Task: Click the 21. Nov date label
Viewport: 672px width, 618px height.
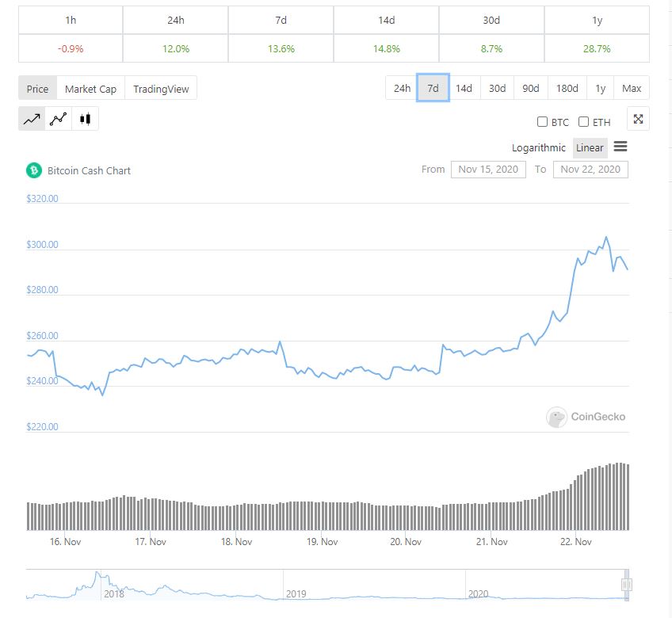Action: pyautogui.click(x=491, y=542)
